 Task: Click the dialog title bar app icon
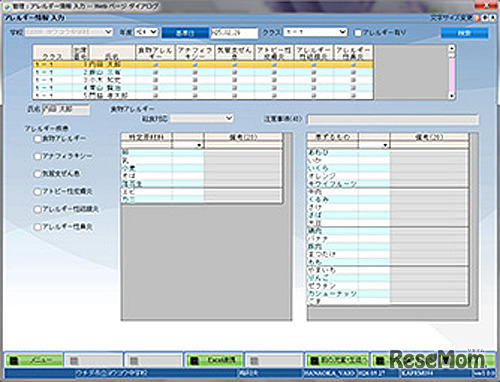click(6, 6)
